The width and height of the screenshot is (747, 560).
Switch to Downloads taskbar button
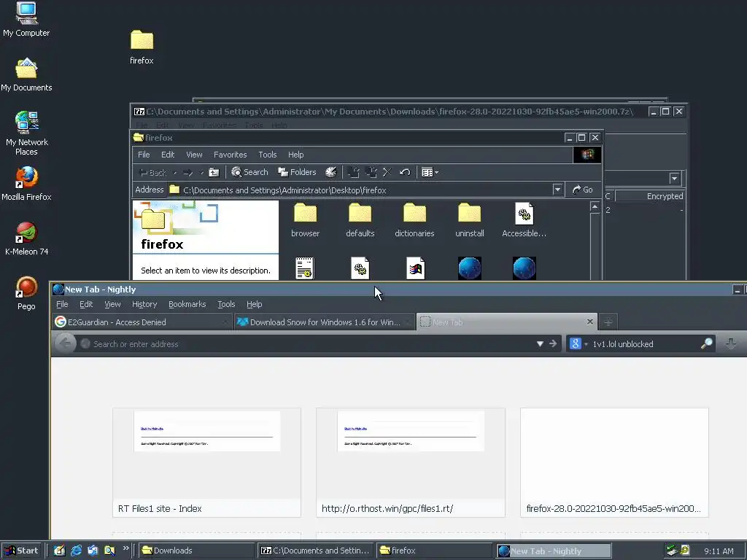point(197,551)
